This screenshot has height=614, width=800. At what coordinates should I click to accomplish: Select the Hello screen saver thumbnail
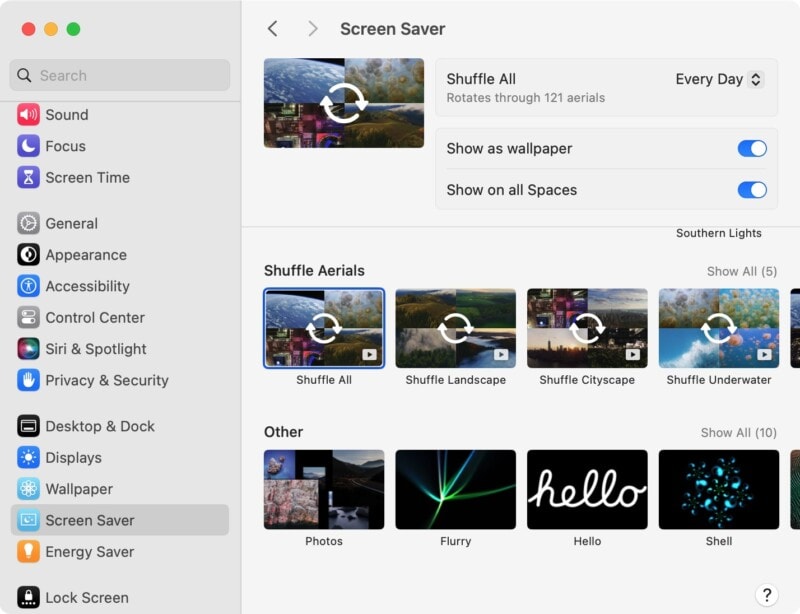coord(587,489)
